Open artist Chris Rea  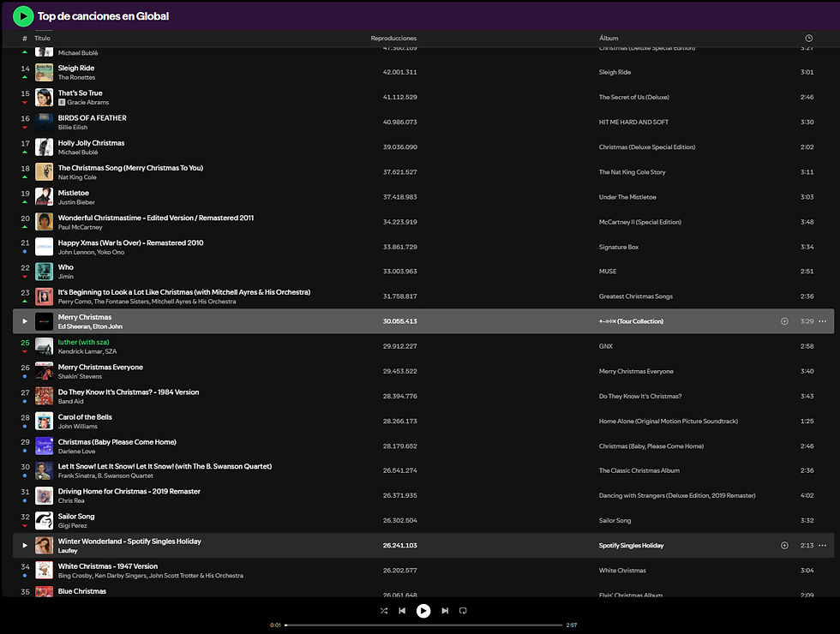point(71,500)
